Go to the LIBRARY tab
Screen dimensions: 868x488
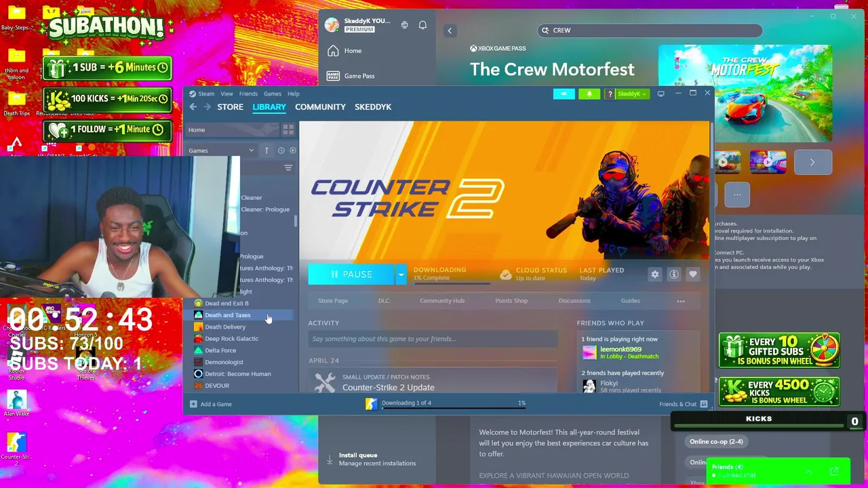pos(269,107)
